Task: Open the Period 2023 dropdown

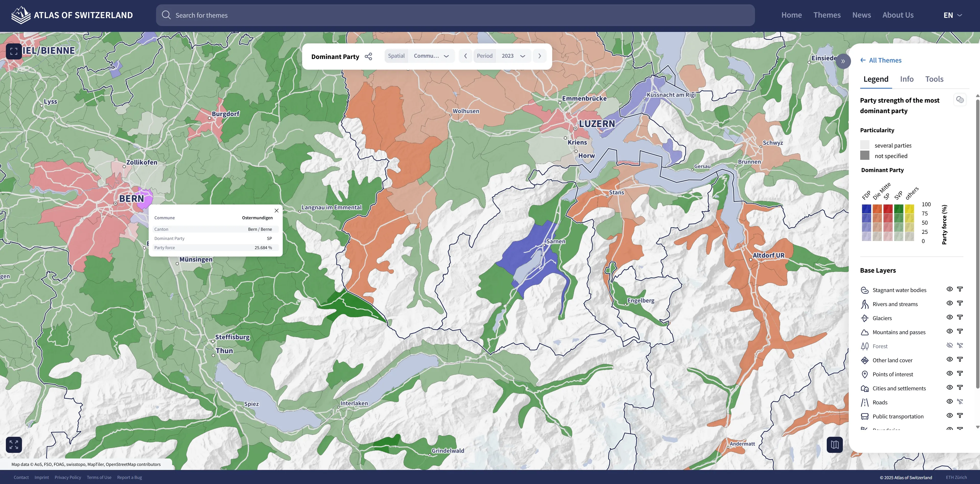Action: [513, 56]
